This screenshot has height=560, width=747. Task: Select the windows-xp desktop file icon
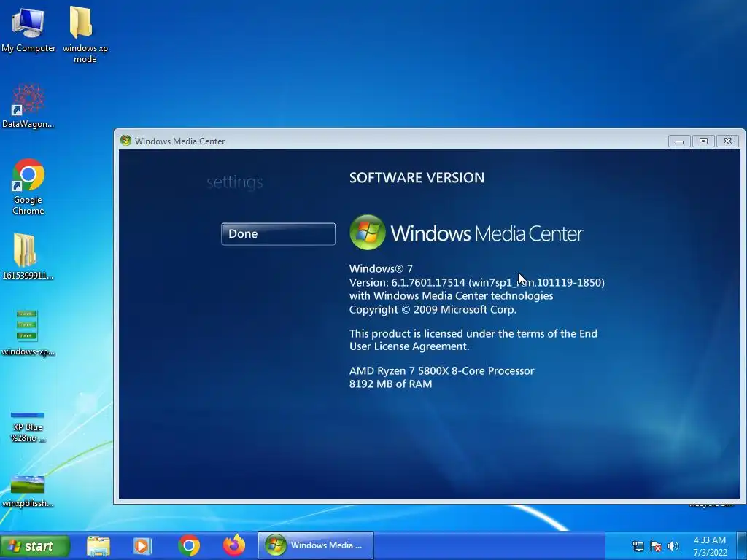[28, 332]
